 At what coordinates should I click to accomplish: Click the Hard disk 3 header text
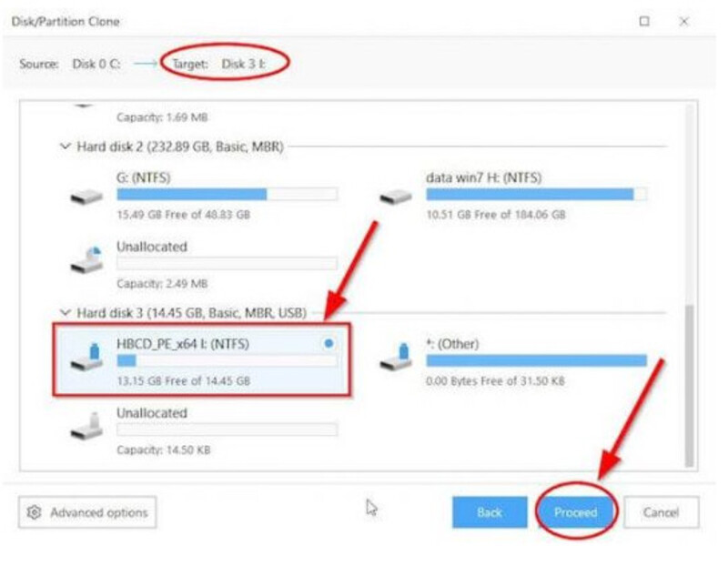coord(192,313)
